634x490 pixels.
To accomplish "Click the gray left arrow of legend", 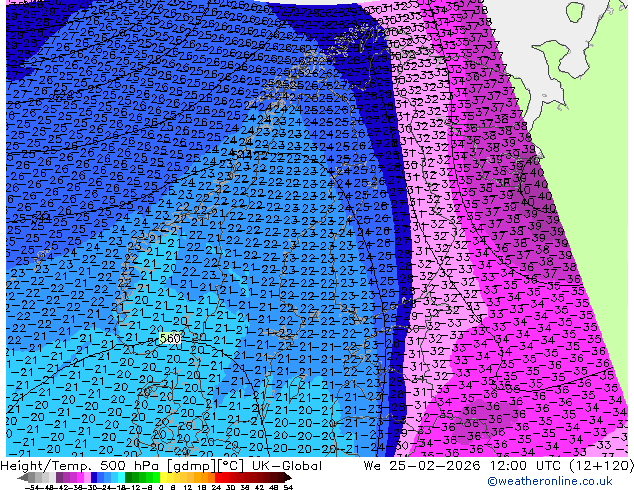I will point(23,477).
